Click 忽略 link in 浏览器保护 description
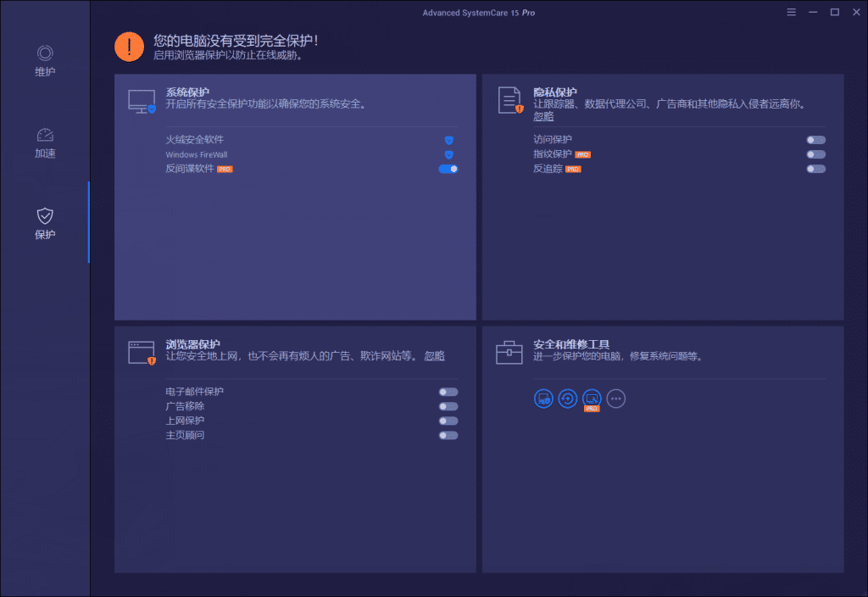The image size is (868, 597). pyautogui.click(x=435, y=356)
